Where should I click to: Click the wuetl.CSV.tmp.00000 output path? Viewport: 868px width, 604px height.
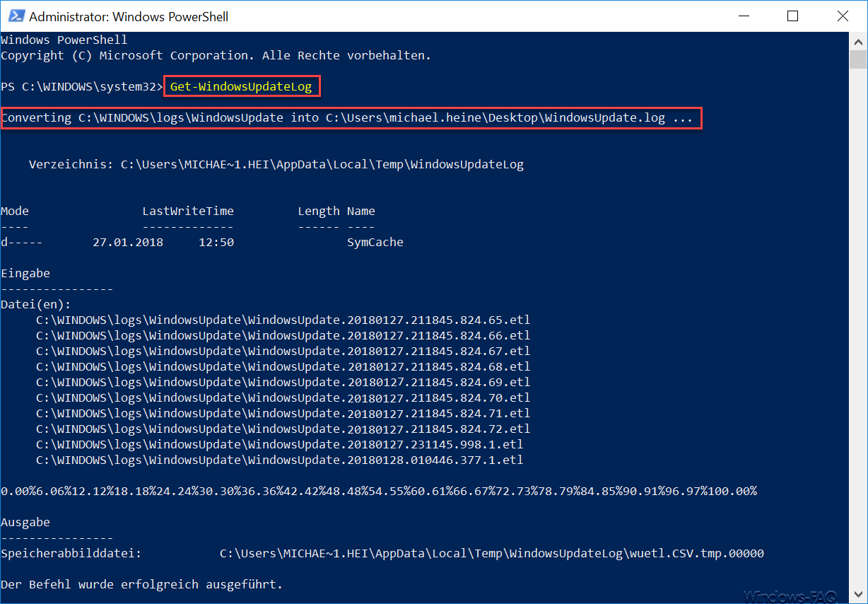coord(492,553)
